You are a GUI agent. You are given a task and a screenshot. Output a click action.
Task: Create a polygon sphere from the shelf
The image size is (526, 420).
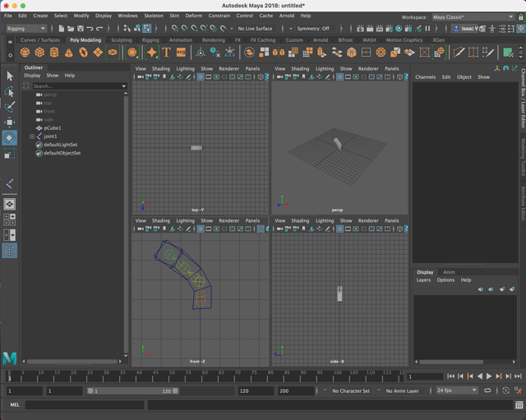tap(25, 53)
